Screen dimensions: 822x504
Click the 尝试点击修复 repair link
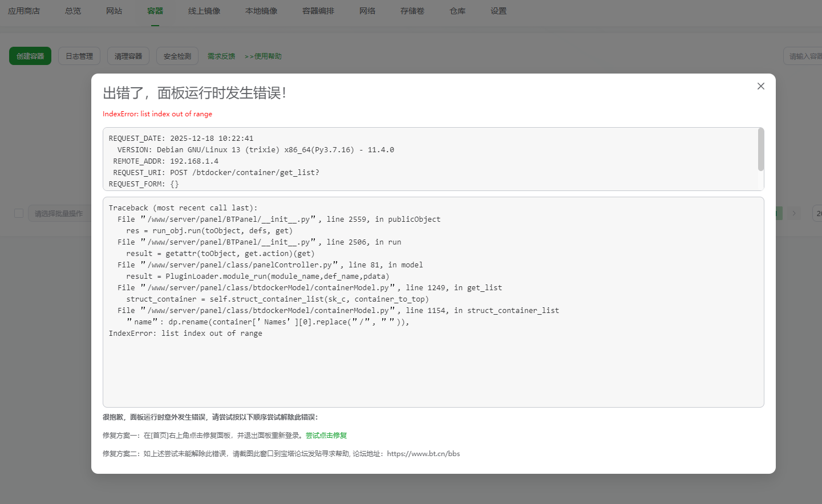(325, 435)
